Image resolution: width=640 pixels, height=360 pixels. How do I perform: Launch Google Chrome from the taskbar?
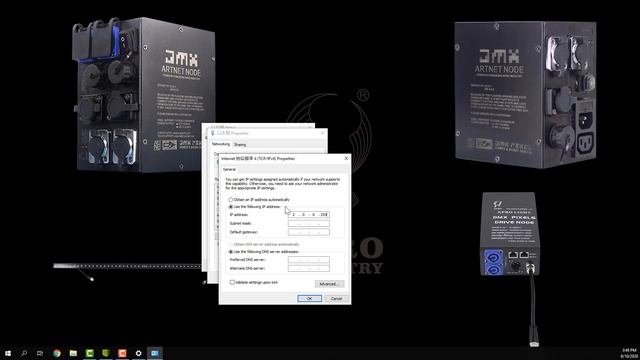pos(57,353)
